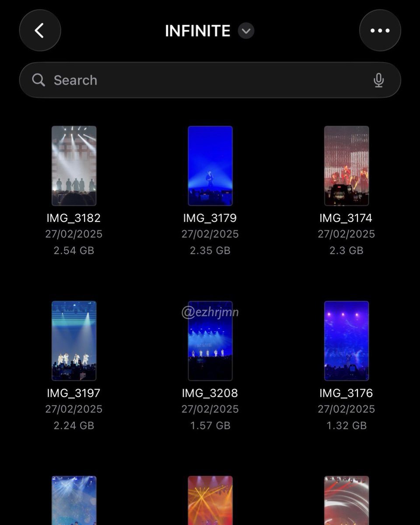Select the file name IMG_3182
420x525 pixels.
click(x=74, y=218)
